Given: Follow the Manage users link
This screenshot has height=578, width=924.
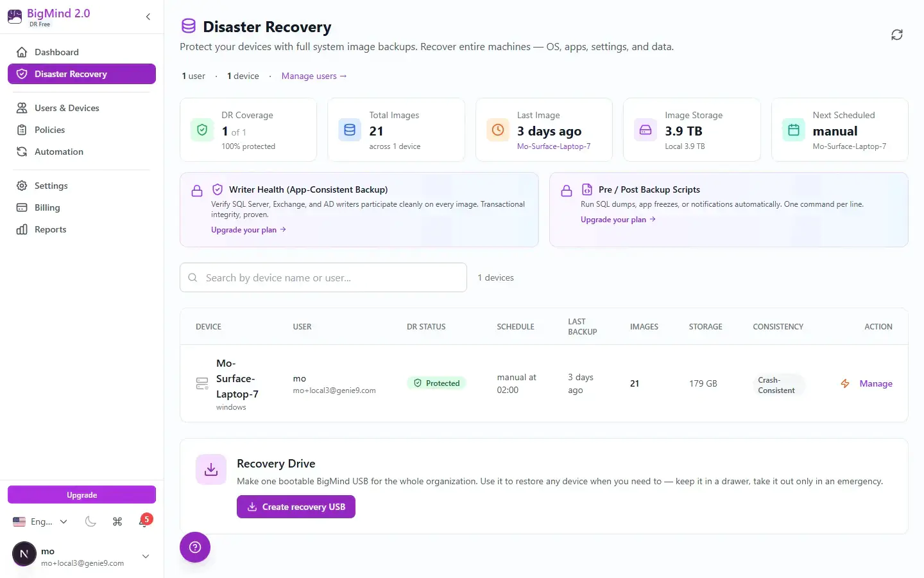Looking at the screenshot, I should click(x=314, y=76).
